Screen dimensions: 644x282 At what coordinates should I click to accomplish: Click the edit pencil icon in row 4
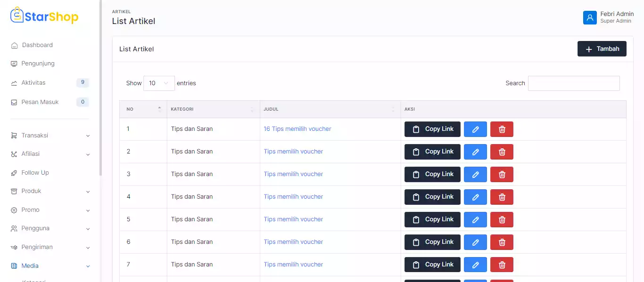tap(475, 197)
